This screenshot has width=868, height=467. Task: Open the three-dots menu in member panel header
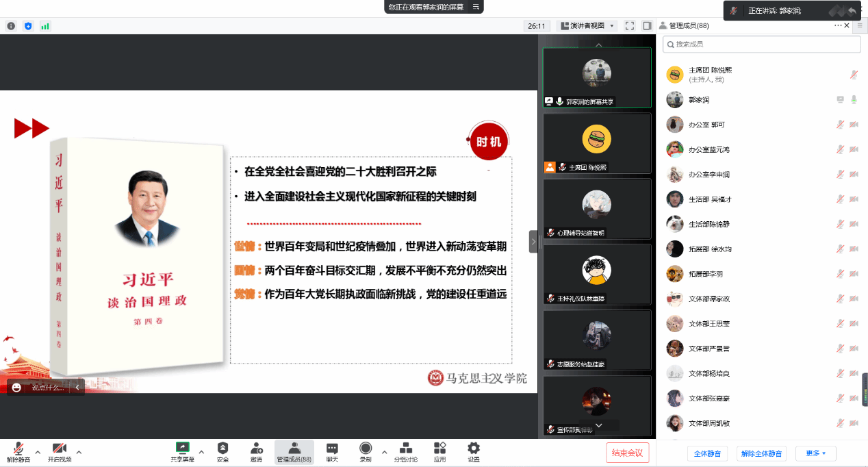(837, 25)
